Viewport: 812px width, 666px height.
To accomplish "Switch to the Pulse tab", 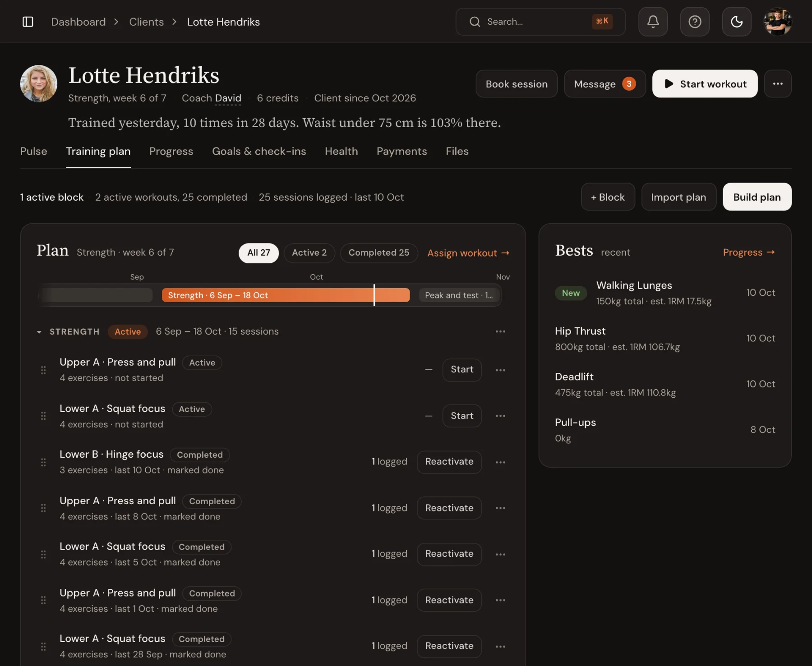I will pos(33,152).
